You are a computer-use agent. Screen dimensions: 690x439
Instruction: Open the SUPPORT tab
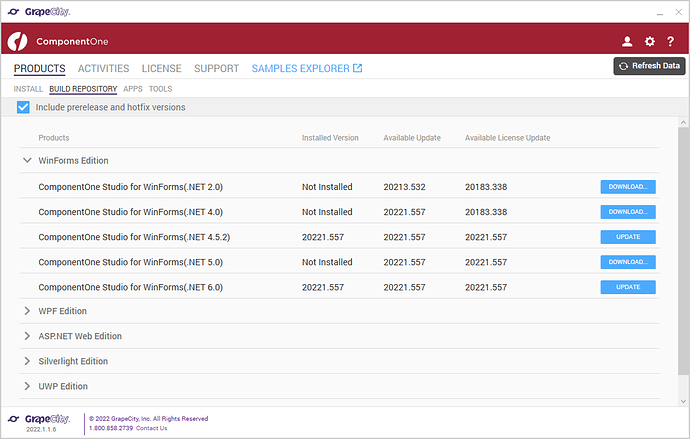(x=217, y=69)
